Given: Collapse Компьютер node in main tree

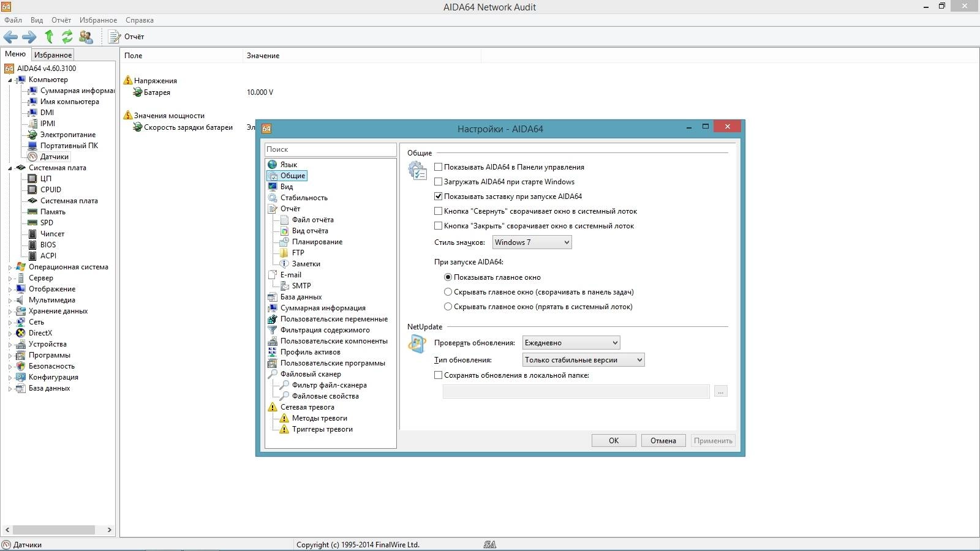Looking at the screenshot, I should point(10,80).
